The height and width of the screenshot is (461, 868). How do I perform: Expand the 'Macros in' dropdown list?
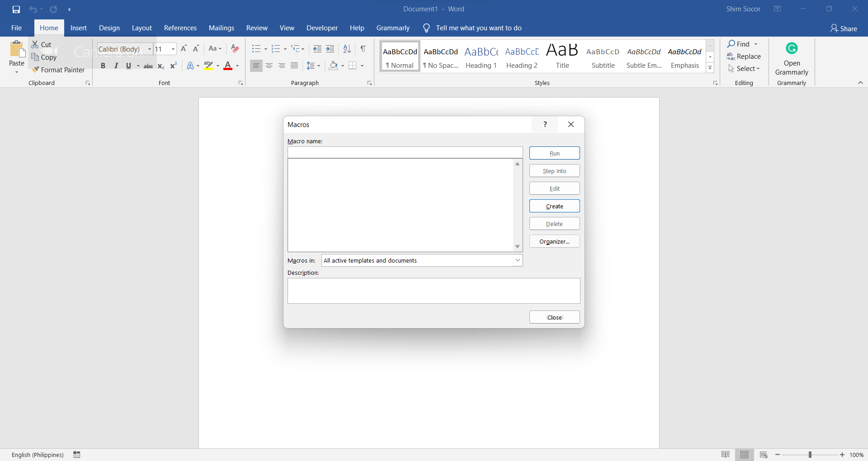point(518,260)
